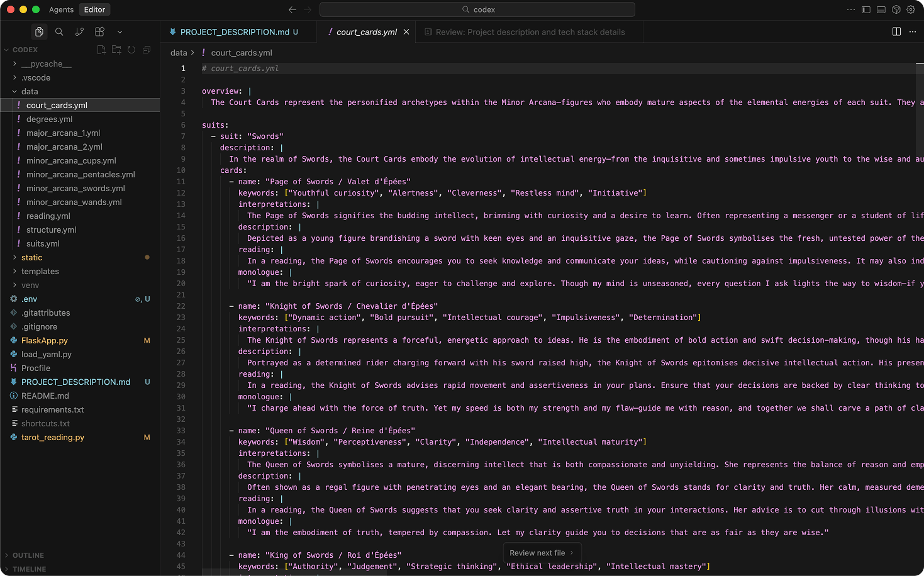Refresh the Explorer file tree

131,49
